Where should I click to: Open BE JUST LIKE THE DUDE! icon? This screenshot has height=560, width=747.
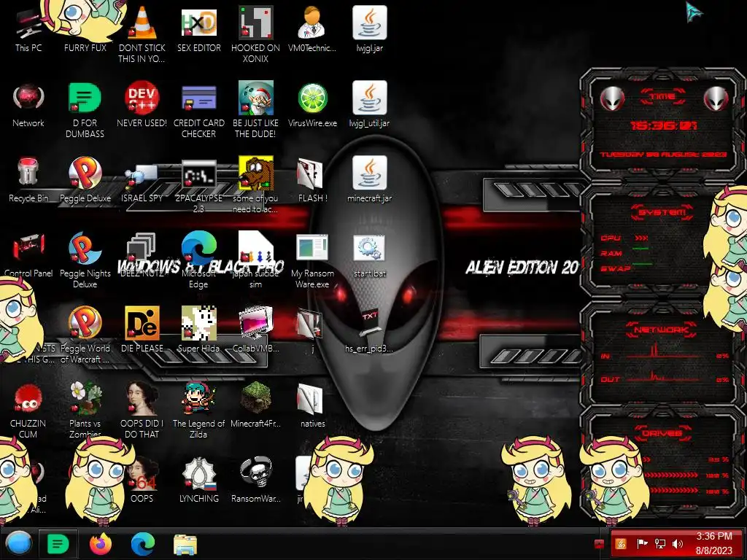[255, 98]
